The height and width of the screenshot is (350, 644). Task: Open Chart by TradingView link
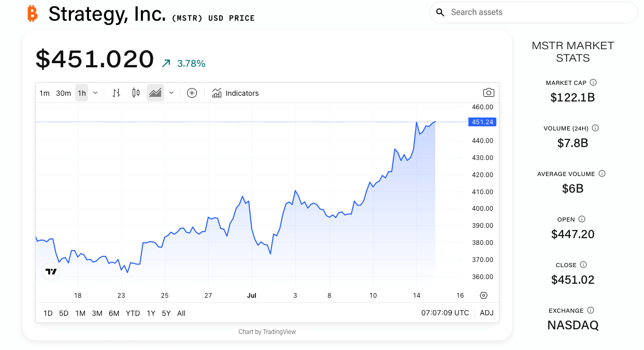coord(267,332)
